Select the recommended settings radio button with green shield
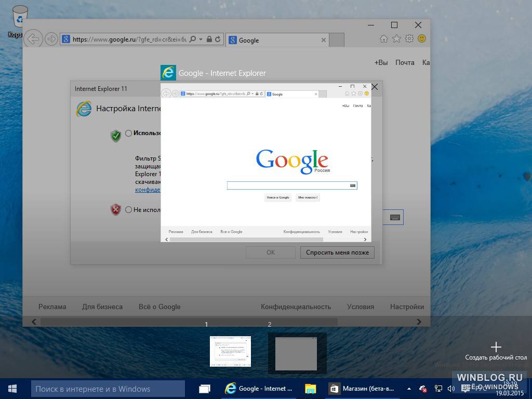Screen dimensions: 532x399 pos(129,133)
